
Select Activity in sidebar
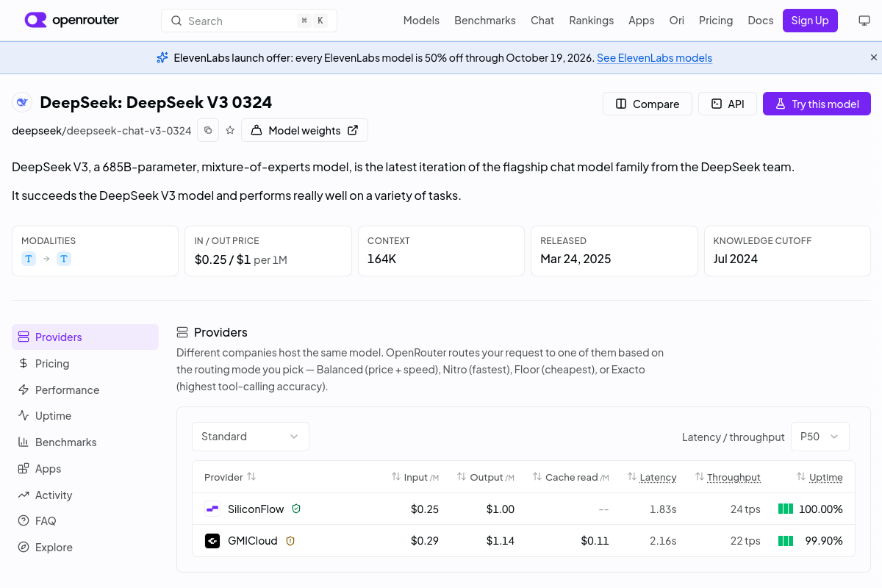tap(85, 495)
